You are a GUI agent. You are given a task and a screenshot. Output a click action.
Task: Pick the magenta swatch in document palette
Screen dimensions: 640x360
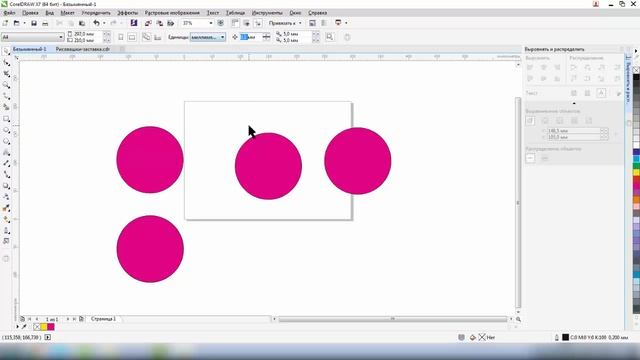[x=51, y=327]
